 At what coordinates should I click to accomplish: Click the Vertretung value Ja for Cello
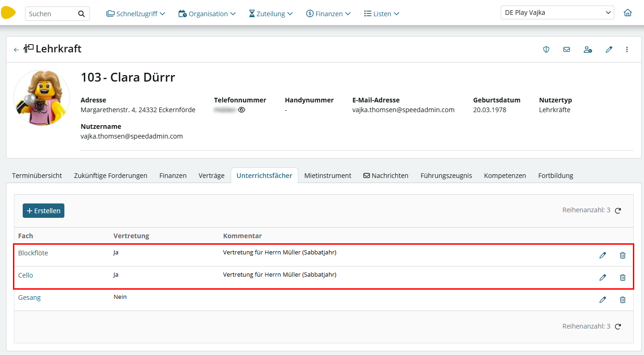pos(116,275)
